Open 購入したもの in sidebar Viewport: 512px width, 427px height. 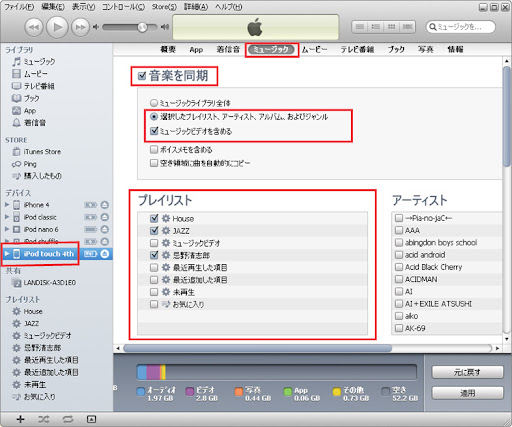37,176
